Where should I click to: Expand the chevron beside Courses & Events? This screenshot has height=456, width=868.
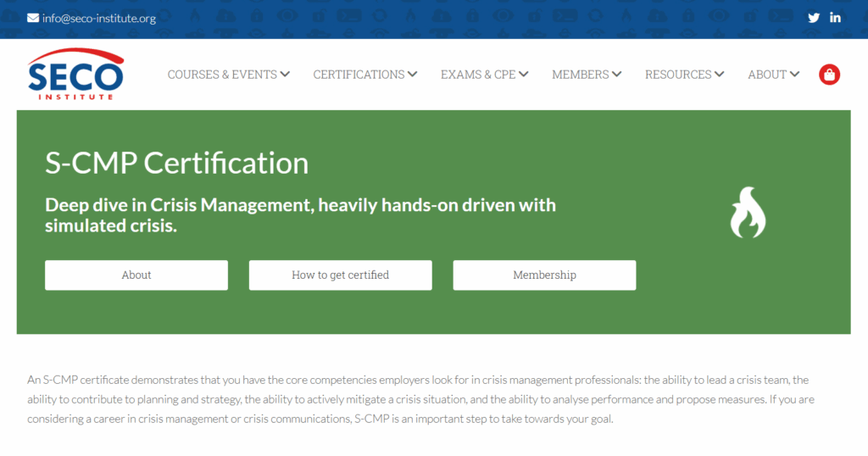pos(285,74)
